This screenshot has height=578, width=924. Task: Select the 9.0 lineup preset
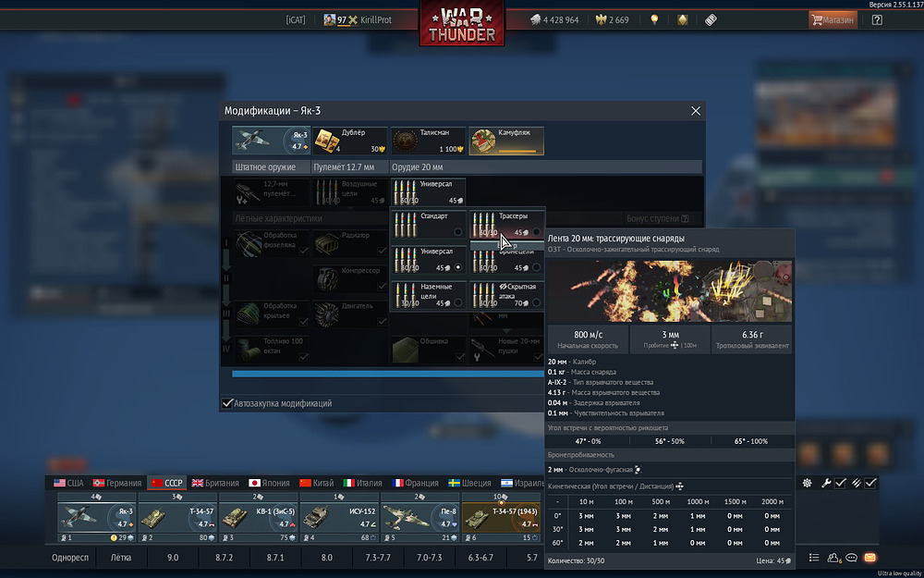(x=173, y=558)
